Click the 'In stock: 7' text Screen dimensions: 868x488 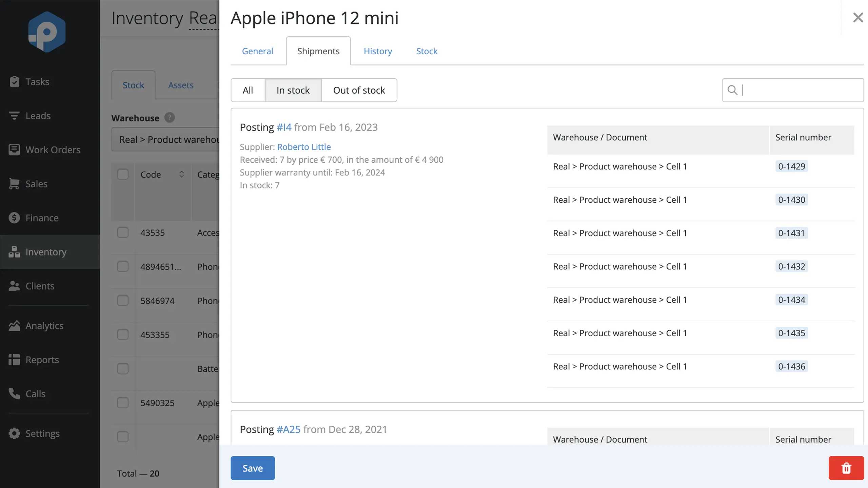260,185
